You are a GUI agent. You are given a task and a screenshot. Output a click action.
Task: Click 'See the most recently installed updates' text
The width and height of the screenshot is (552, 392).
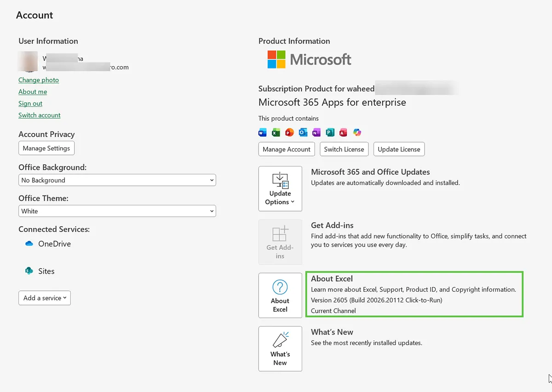tap(367, 343)
